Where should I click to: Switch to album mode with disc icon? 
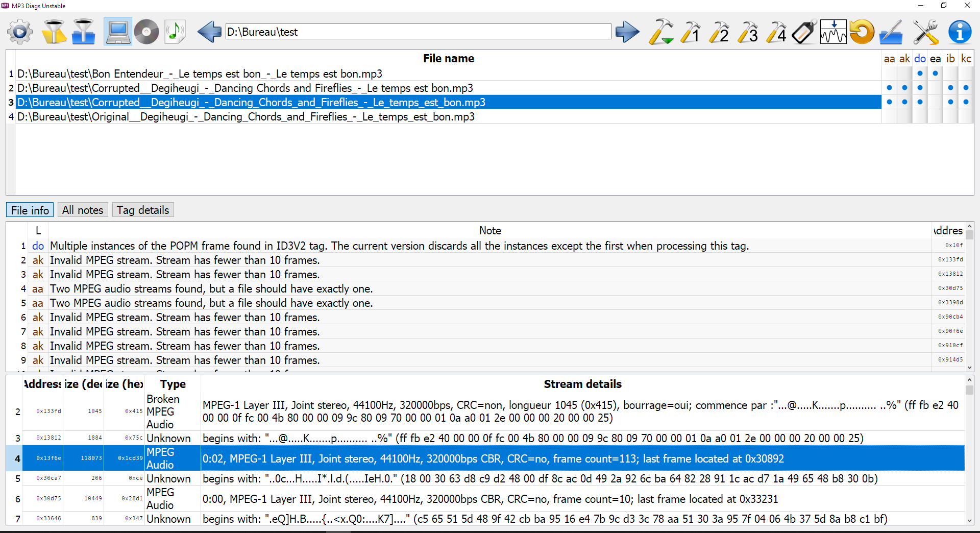[x=146, y=32]
